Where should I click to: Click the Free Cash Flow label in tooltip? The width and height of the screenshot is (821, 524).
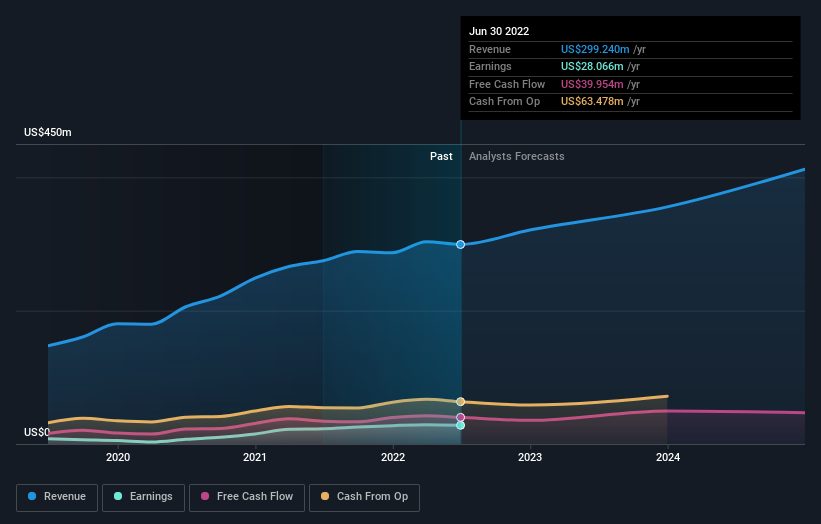507,84
